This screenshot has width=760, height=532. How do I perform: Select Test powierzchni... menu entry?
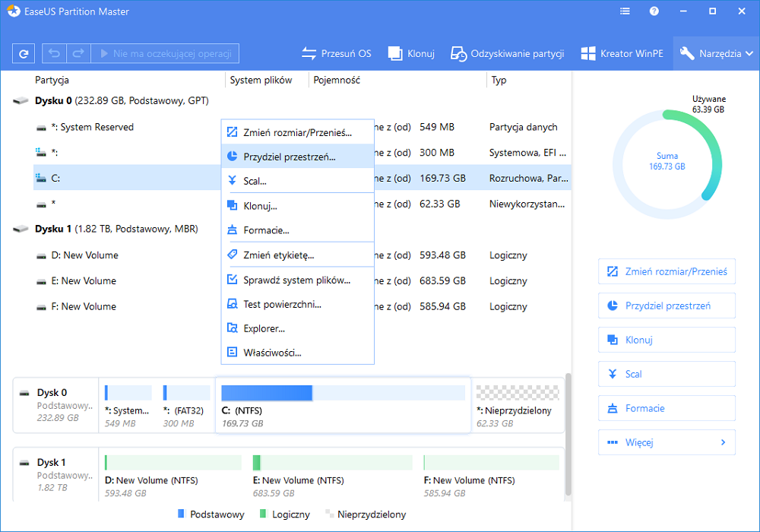coord(298,304)
